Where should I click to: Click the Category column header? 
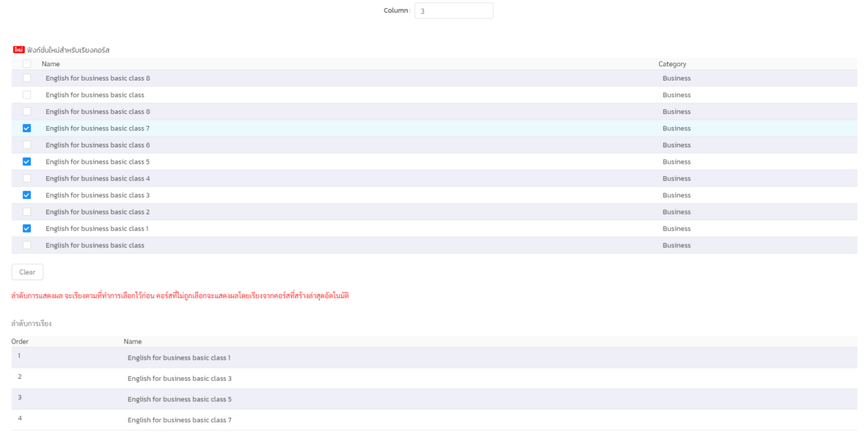pyautogui.click(x=672, y=64)
